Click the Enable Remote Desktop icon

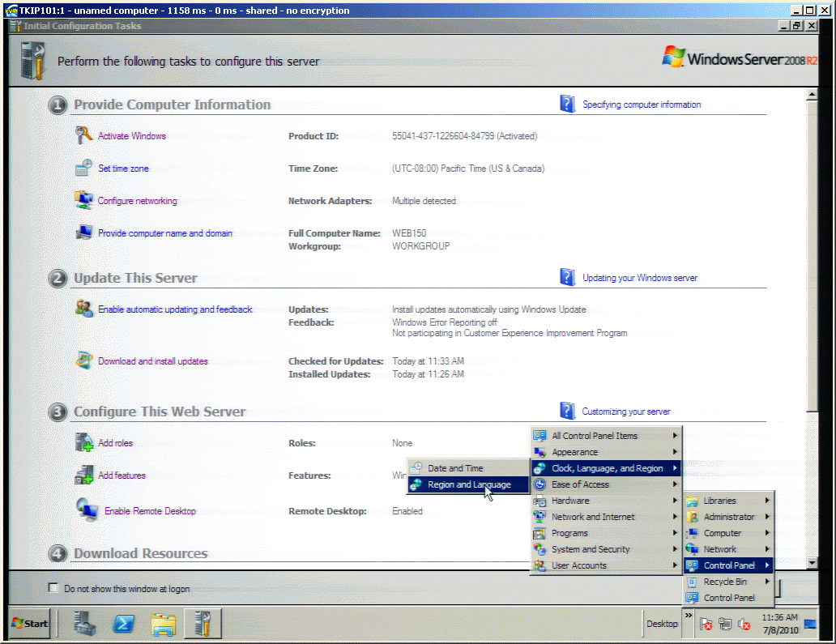click(x=87, y=510)
